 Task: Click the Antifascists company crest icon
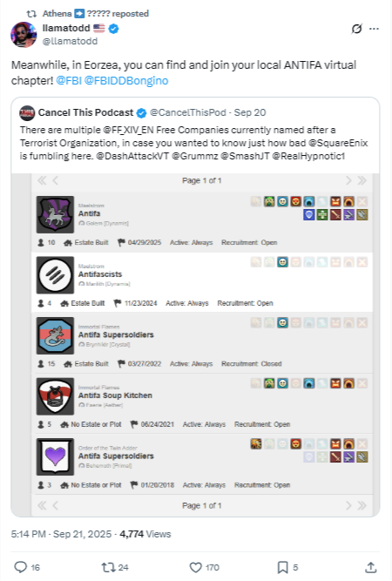(55, 275)
